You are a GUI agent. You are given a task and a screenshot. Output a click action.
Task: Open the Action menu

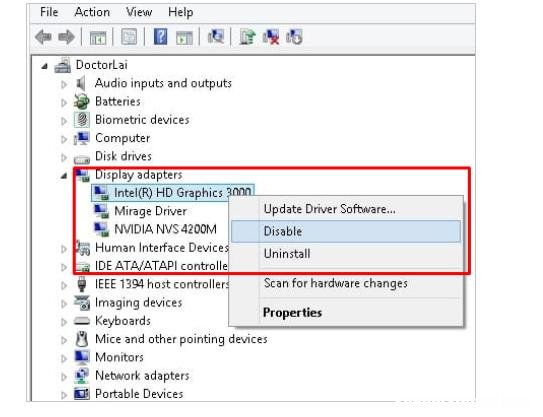click(x=92, y=12)
